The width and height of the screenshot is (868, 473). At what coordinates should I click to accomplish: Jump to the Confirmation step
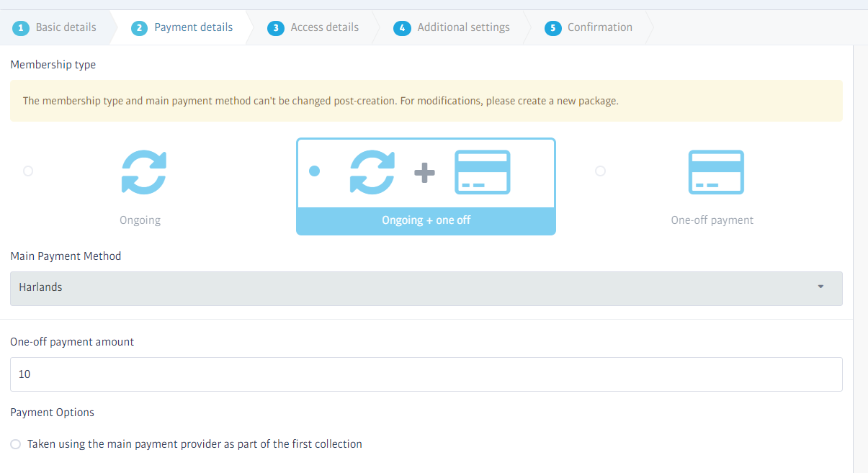pos(599,27)
